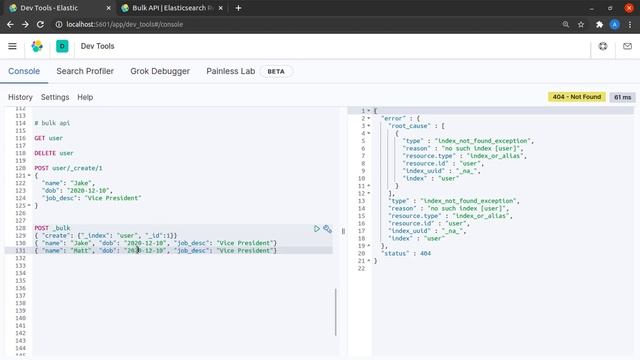Click the "name": "Matt" line in editor
Viewport: 640px width, 360px height.
(156, 251)
